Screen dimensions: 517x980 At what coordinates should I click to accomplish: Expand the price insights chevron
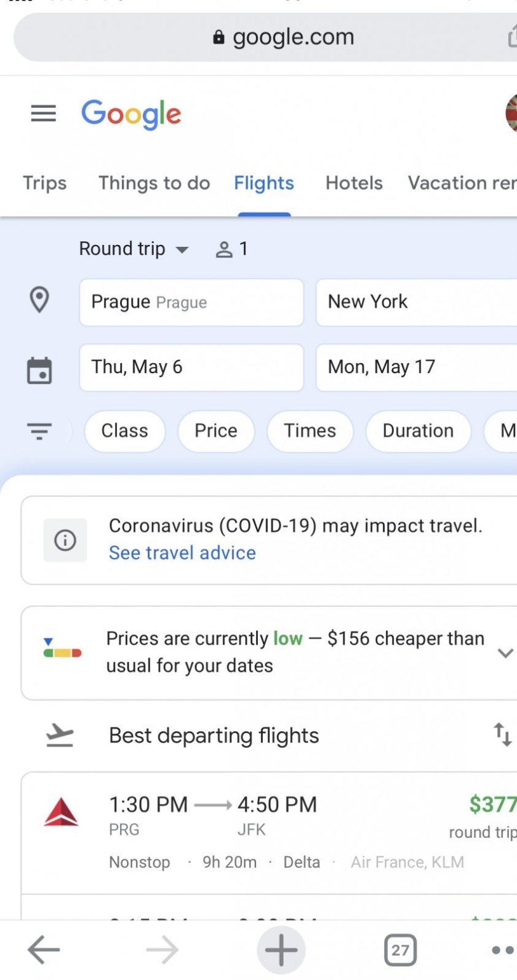click(505, 653)
